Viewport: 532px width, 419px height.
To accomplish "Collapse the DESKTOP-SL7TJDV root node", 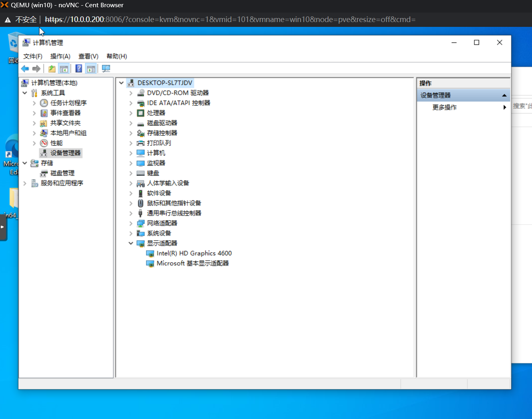I will point(121,83).
